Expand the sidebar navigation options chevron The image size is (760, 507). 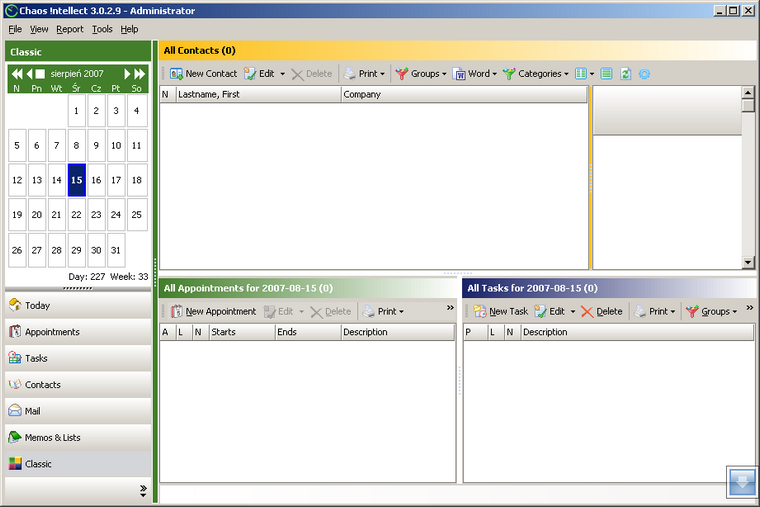tap(143, 491)
